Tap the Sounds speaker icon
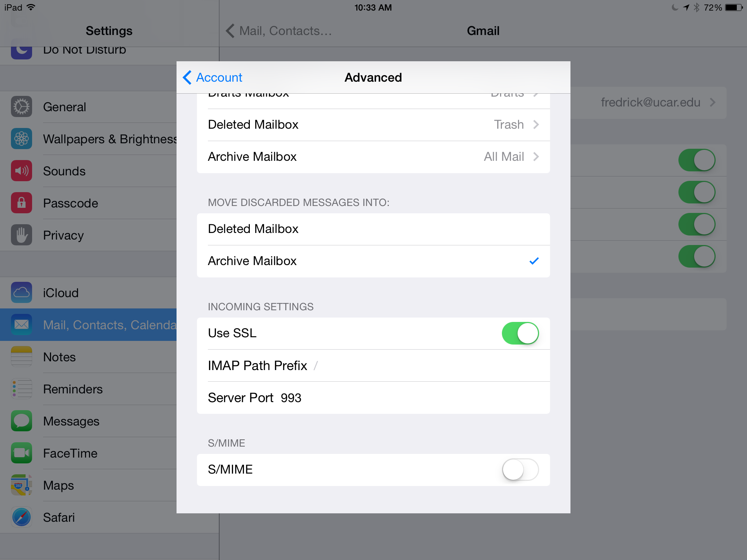 point(22,171)
